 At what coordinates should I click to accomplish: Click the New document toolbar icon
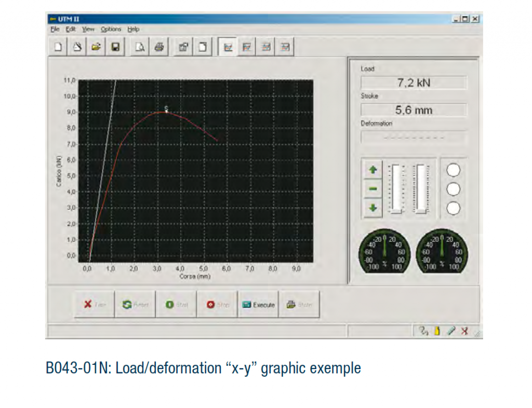[x=59, y=47]
